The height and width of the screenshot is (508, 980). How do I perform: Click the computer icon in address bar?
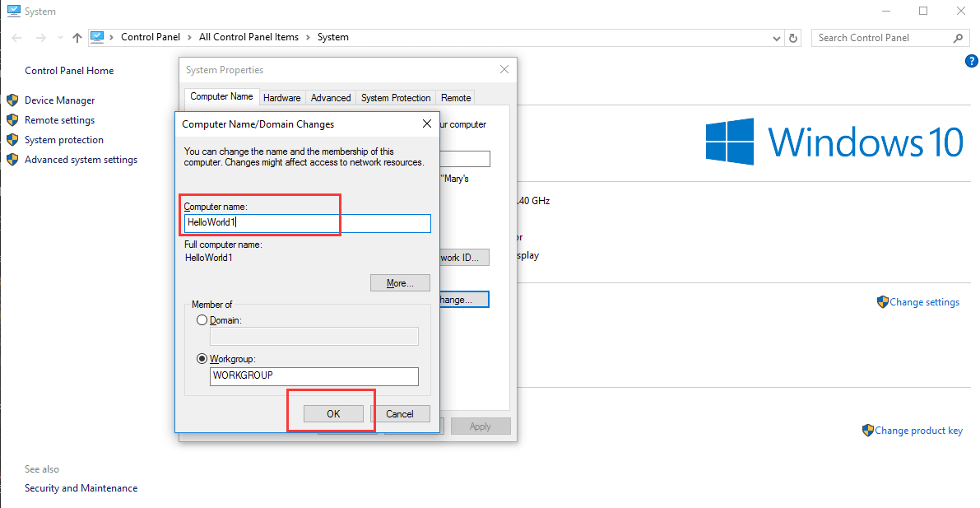coord(96,37)
